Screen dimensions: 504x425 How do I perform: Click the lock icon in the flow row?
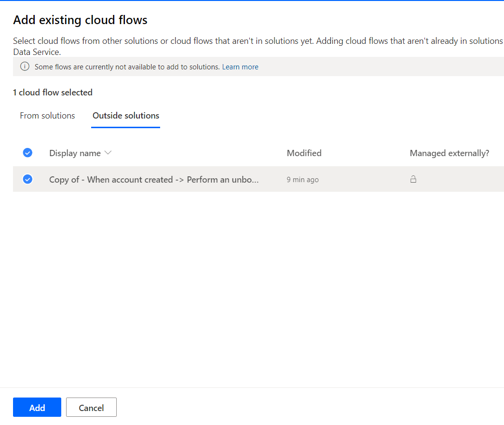(413, 179)
